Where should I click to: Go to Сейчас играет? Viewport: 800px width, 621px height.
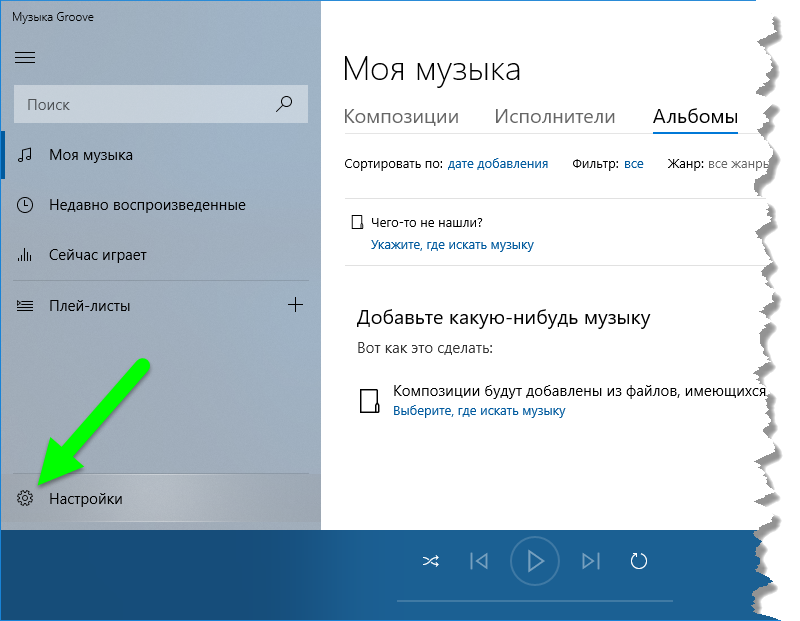(161, 255)
